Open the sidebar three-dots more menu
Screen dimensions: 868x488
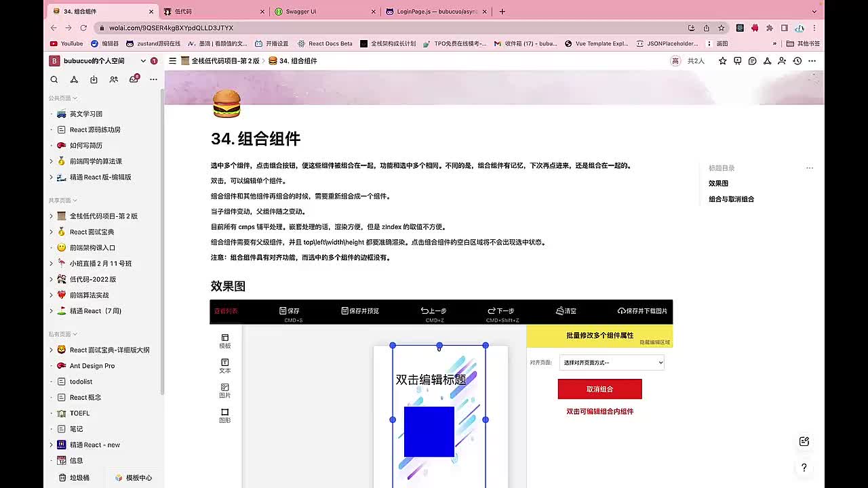pyautogui.click(x=153, y=79)
